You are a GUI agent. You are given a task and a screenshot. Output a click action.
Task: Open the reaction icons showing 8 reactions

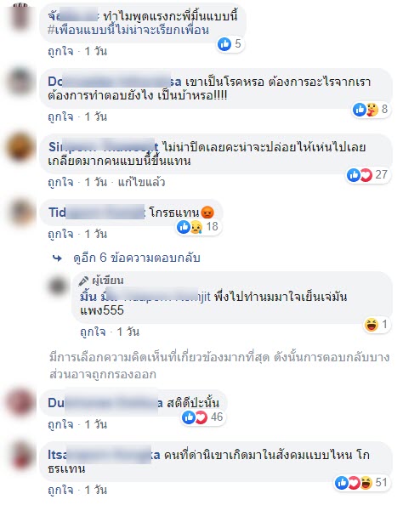370,110
